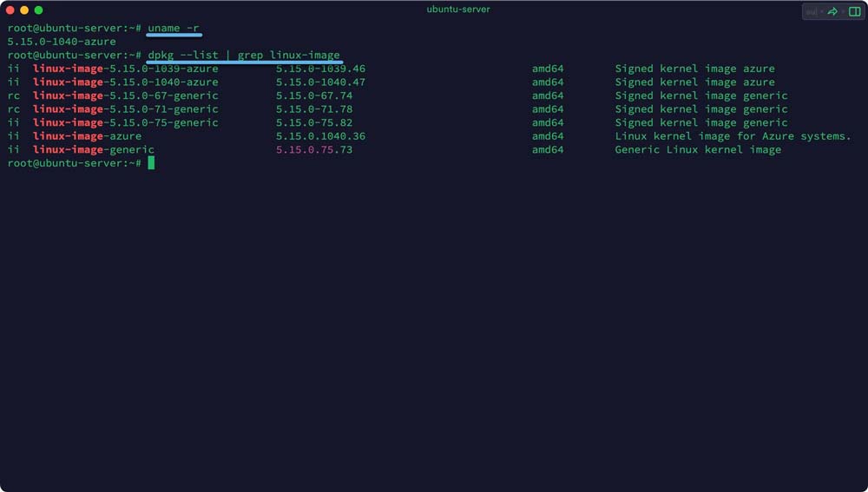
Task: Click the ubuntu-server window title
Action: 458,10
